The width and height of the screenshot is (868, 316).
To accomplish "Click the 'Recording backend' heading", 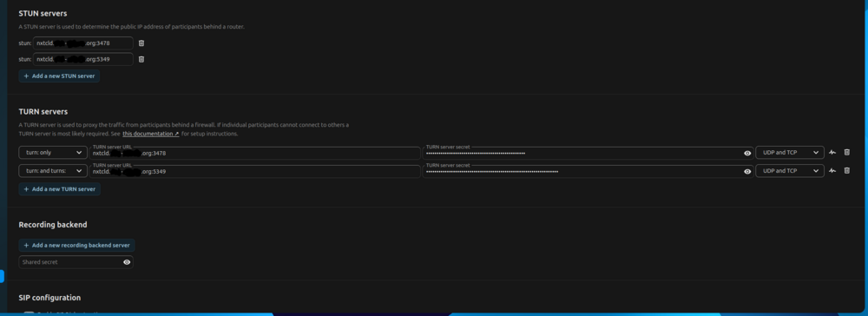I will coord(53,225).
